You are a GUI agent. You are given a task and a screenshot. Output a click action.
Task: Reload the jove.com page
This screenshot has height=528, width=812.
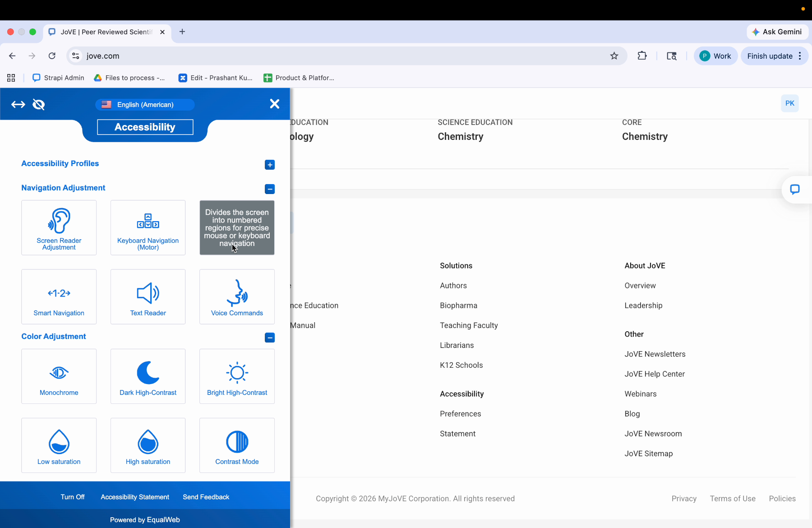click(52, 56)
